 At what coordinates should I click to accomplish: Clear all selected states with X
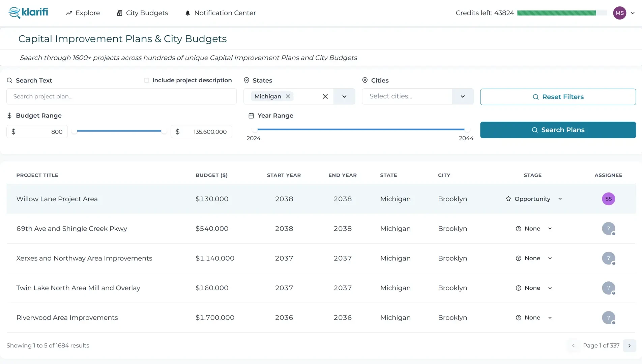click(x=325, y=96)
